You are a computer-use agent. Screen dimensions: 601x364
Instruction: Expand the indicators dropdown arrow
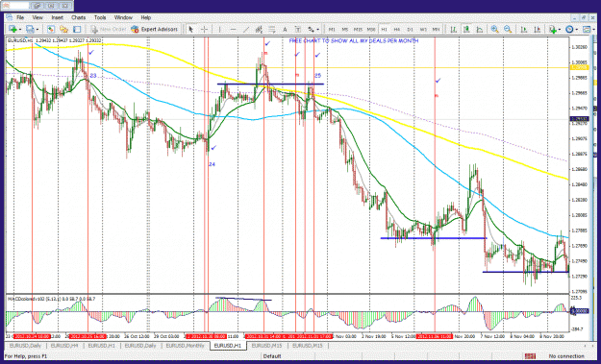tap(560, 30)
